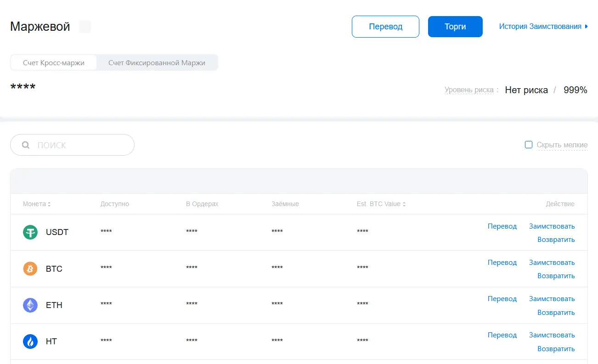Sort table by Монета column arrows
598x364 pixels.
click(49, 204)
